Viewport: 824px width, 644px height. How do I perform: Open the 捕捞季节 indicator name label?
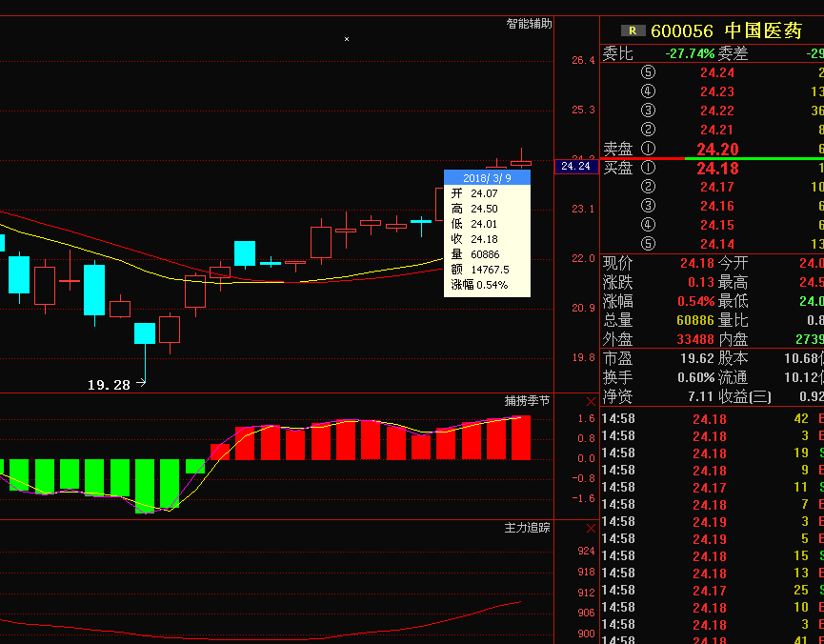tap(527, 401)
